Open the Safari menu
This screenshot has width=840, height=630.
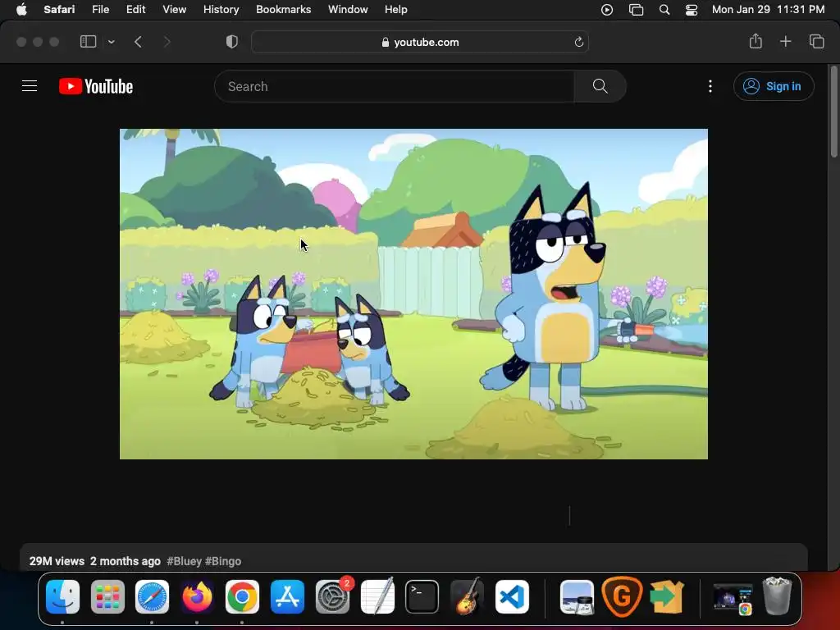click(x=59, y=9)
